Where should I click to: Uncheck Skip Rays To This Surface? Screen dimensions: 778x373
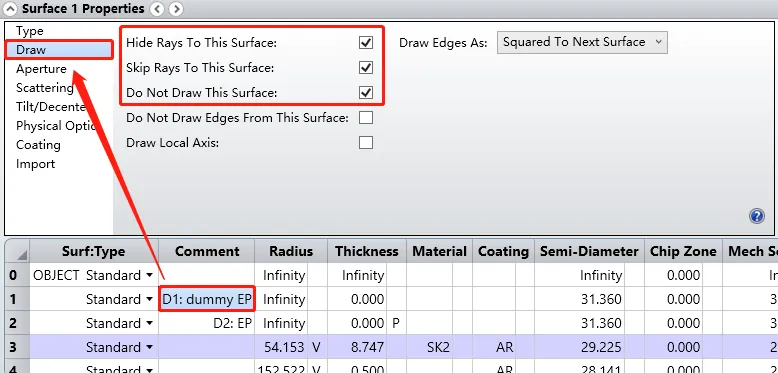coord(366,67)
